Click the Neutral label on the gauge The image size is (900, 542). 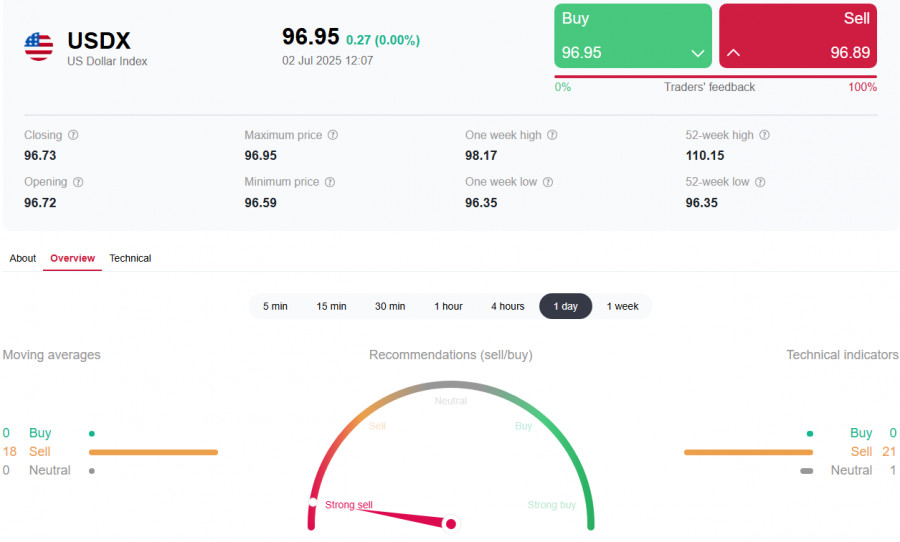(451, 401)
